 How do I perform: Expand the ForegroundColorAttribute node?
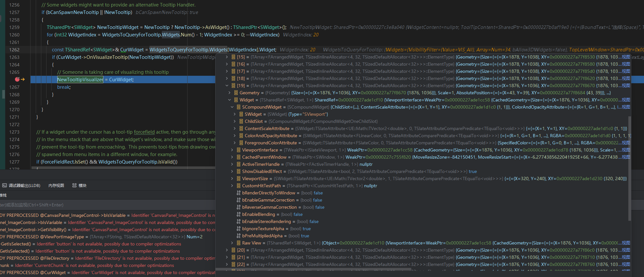[235, 143]
